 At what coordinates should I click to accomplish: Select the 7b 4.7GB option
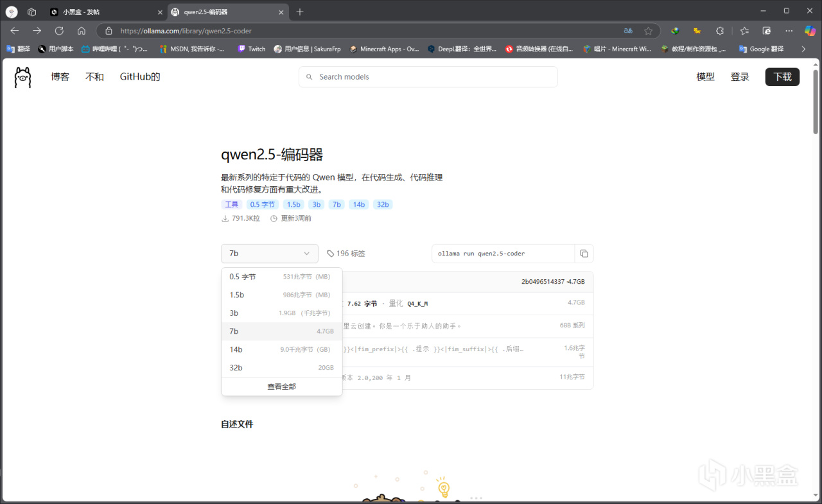[282, 331]
